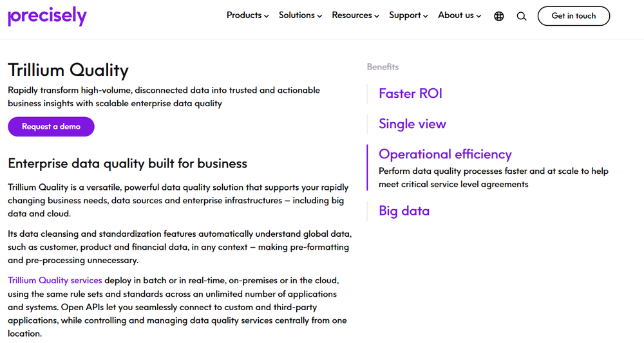Follow the Trillium Quality services link
644x343 pixels.
(x=55, y=280)
